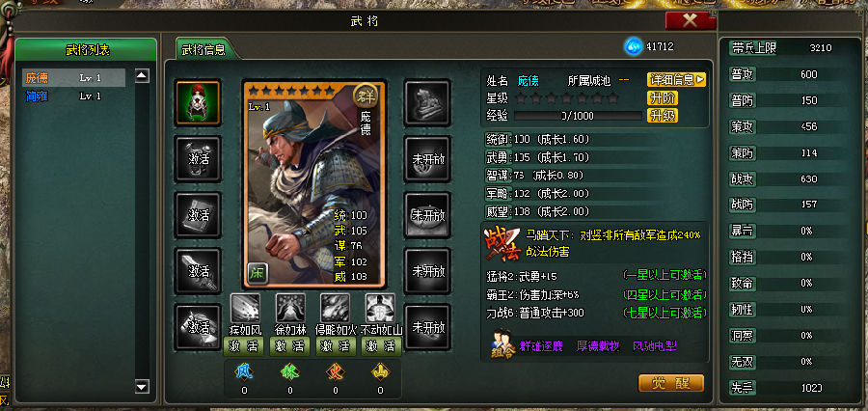Click the list scroll down arrow
The image size is (868, 411).
tap(143, 387)
